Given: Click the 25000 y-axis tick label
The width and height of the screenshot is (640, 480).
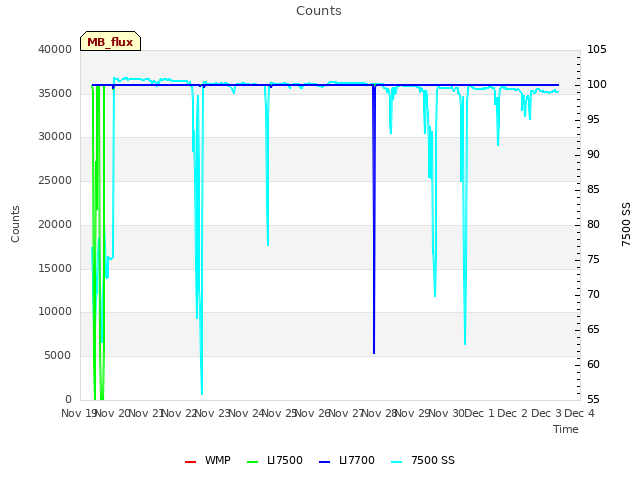Looking at the screenshot, I should click(55, 180).
